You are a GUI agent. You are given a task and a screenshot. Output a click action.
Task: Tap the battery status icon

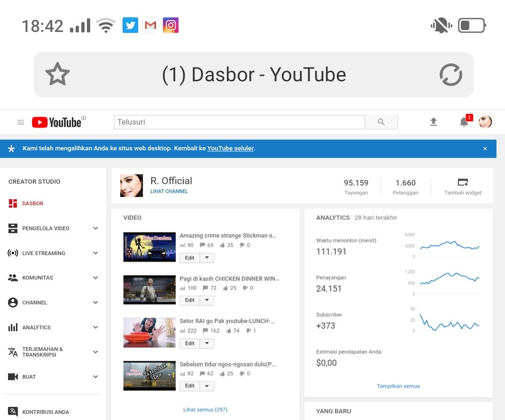coord(472,25)
